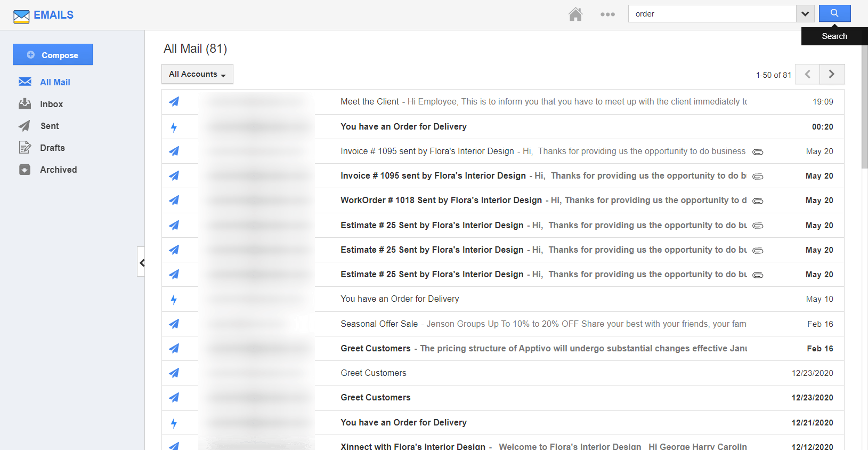Click the search input field containing 'order'
This screenshot has width=868, height=450.
(712, 14)
